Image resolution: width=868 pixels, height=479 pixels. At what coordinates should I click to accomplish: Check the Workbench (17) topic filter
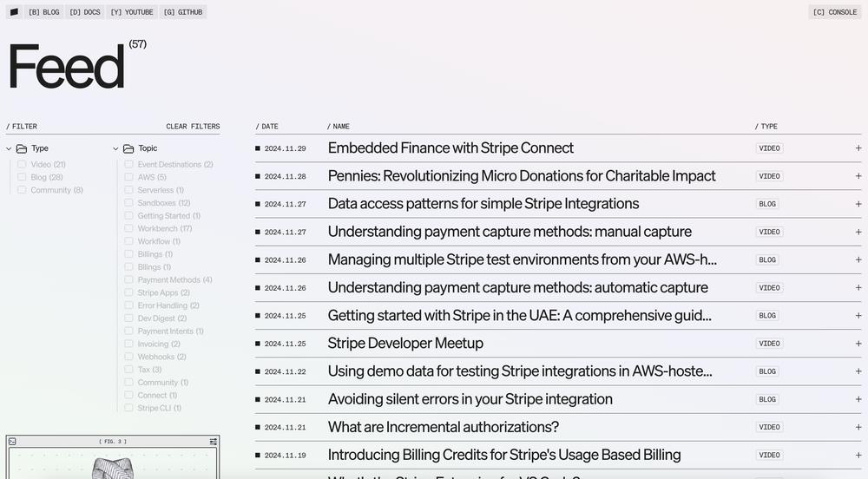(x=128, y=228)
